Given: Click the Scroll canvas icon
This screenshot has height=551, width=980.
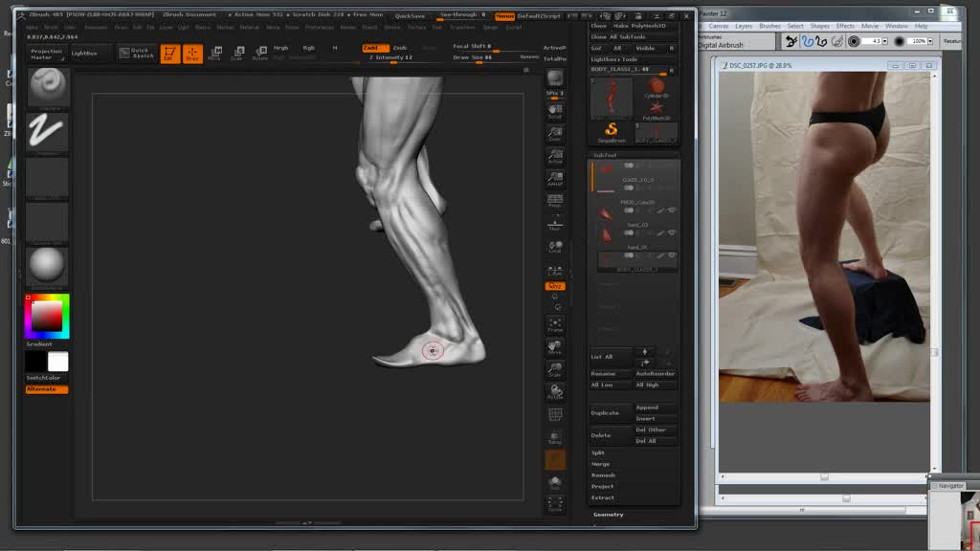Looking at the screenshot, I should pyautogui.click(x=555, y=112).
